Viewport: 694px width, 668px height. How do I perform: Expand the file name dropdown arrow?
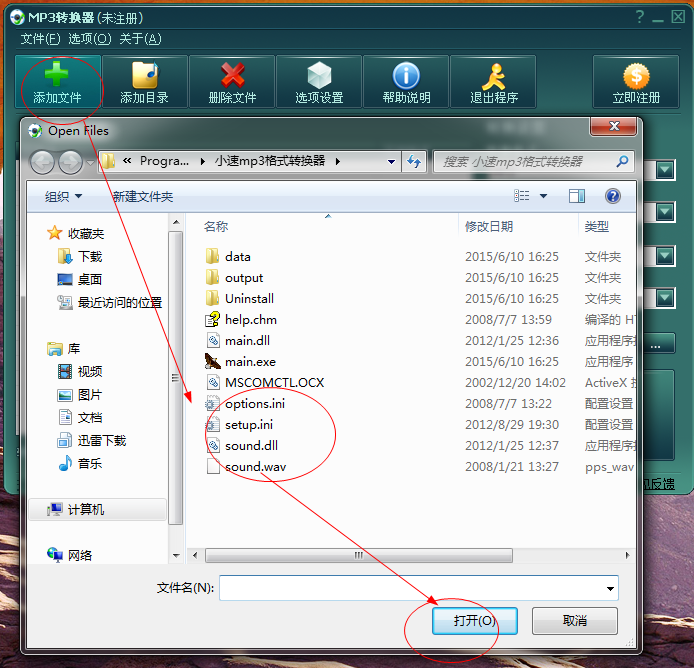[610, 588]
